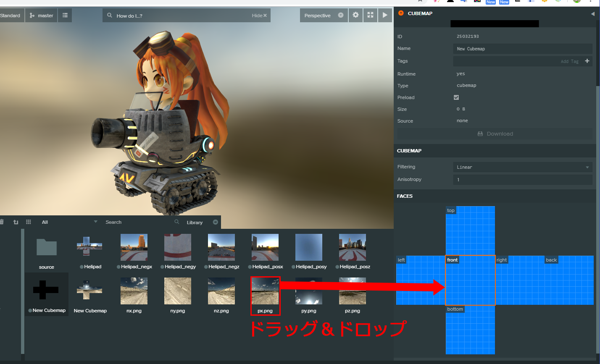Select the Helipad_negy texture

tap(178, 251)
